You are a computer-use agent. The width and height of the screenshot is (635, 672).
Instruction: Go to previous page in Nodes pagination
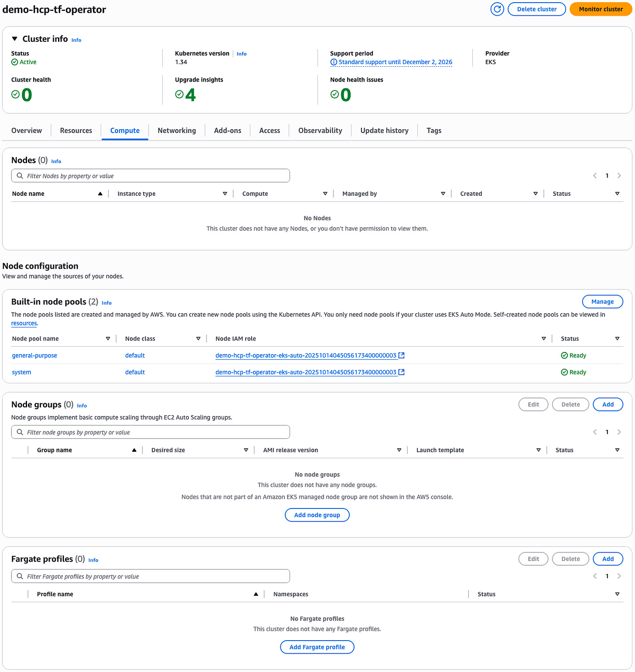pyautogui.click(x=595, y=176)
